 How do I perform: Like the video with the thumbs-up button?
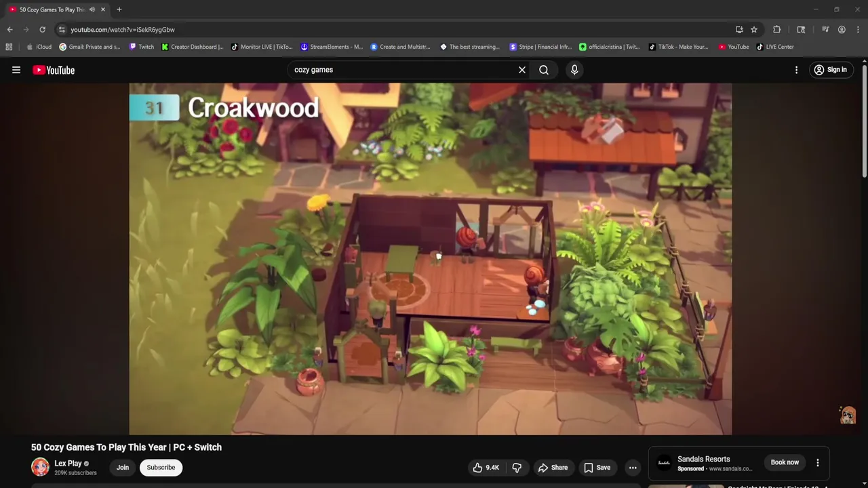486,468
